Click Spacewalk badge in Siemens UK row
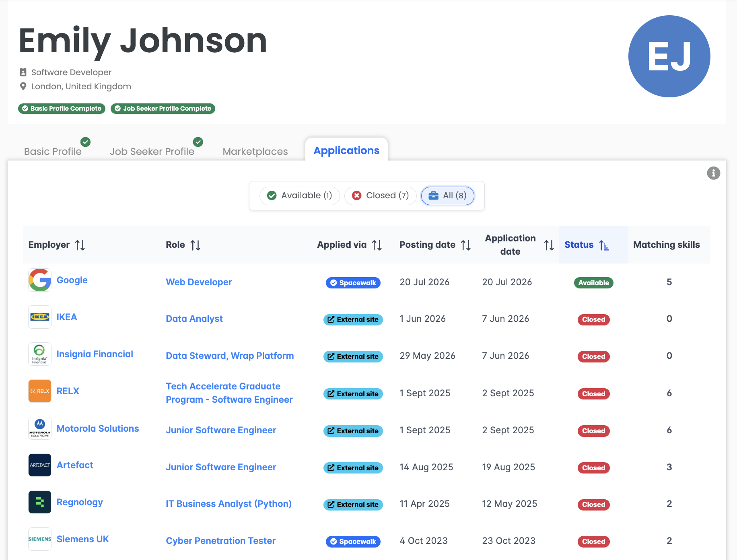The height and width of the screenshot is (560, 737). point(353,541)
